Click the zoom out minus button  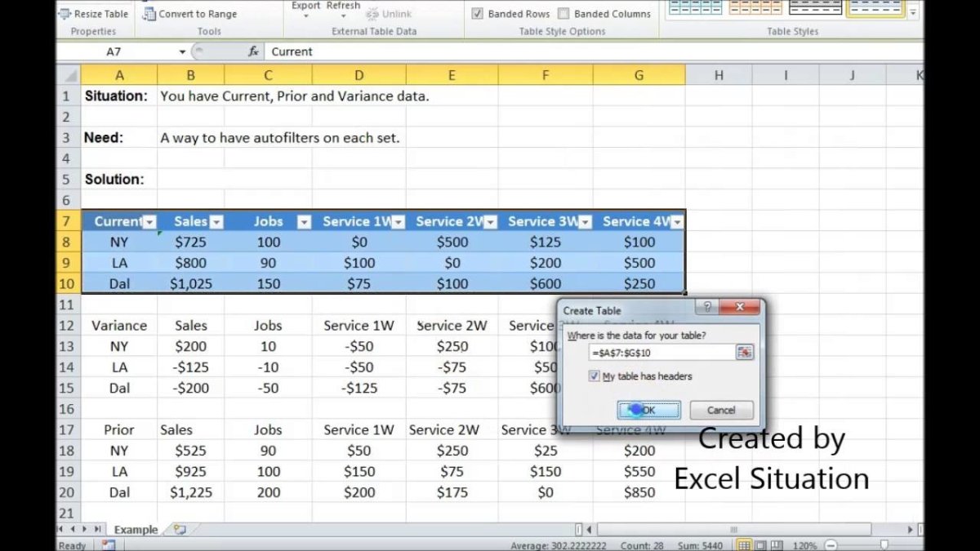tap(831, 544)
